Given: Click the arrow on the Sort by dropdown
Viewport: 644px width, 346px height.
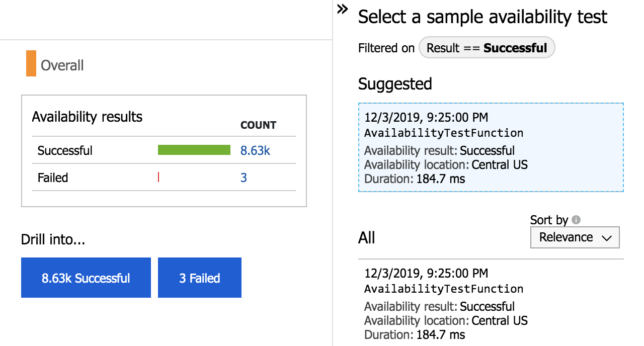Looking at the screenshot, I should pyautogui.click(x=607, y=238).
